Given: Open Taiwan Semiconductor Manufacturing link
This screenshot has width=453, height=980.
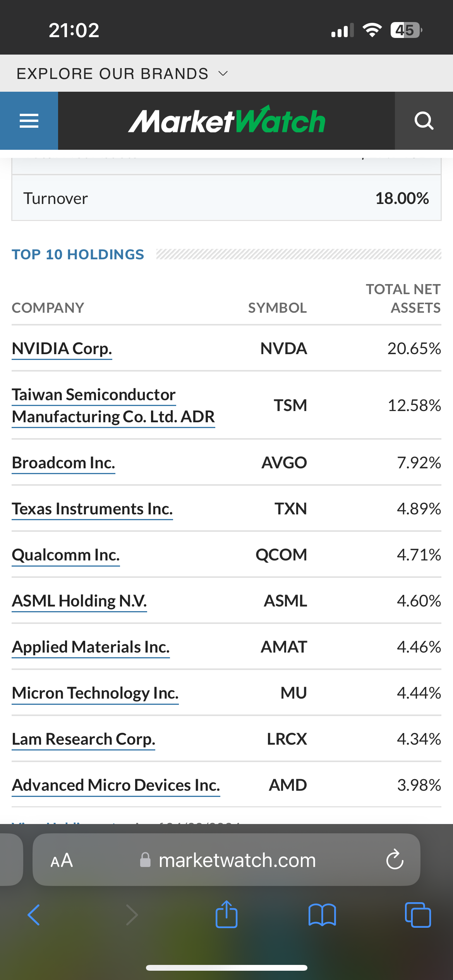Looking at the screenshot, I should (113, 406).
